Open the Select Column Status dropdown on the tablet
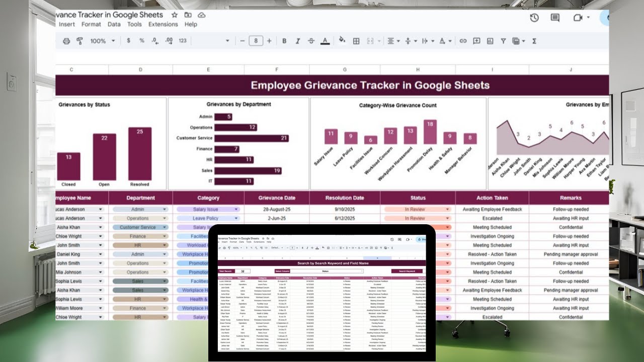This screenshot has width=644, height=362. coord(327,271)
